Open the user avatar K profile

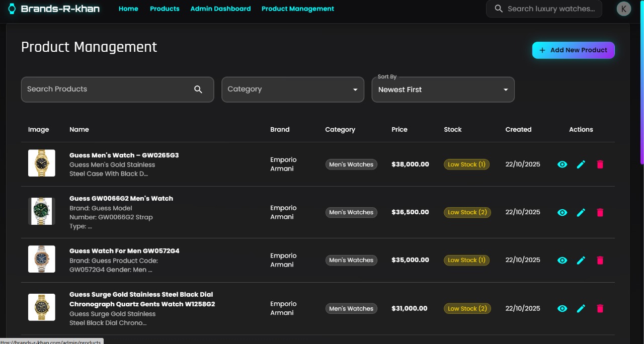[624, 9]
